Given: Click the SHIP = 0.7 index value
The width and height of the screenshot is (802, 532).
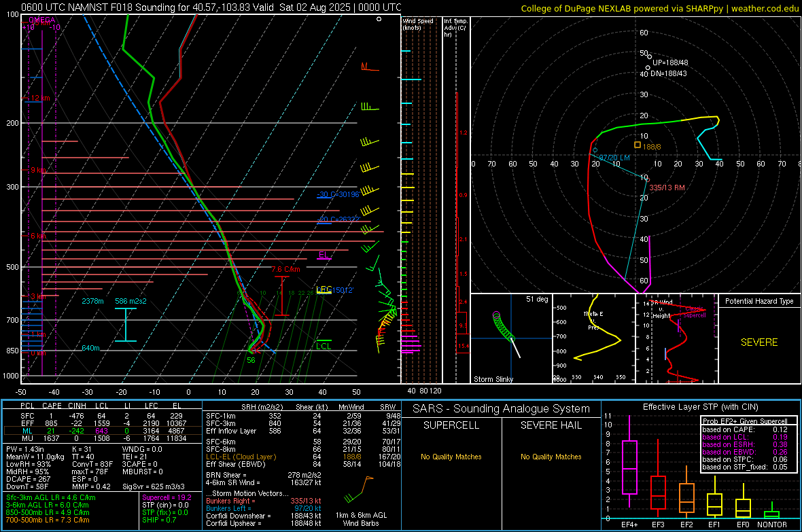Looking at the screenshot, I should 159,520.
